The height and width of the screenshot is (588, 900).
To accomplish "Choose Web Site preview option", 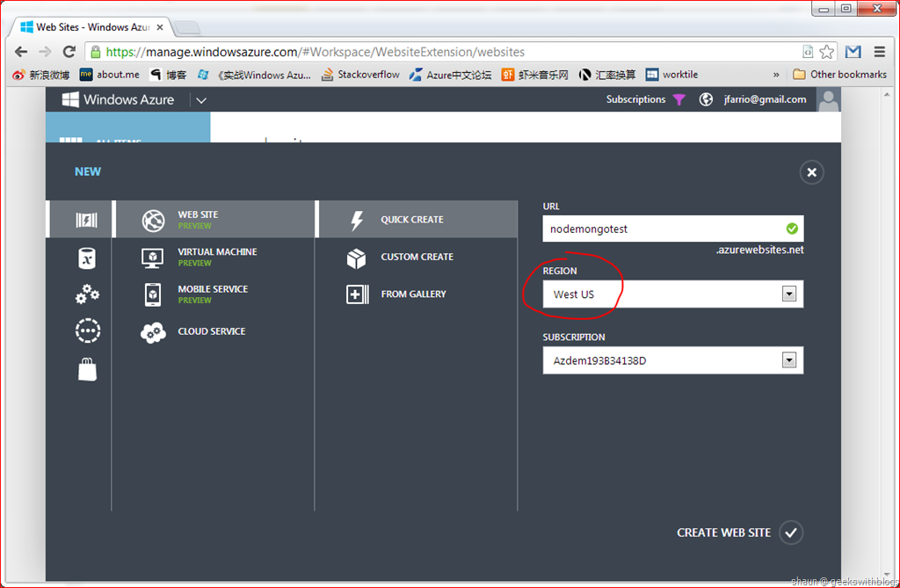I will pos(214,220).
